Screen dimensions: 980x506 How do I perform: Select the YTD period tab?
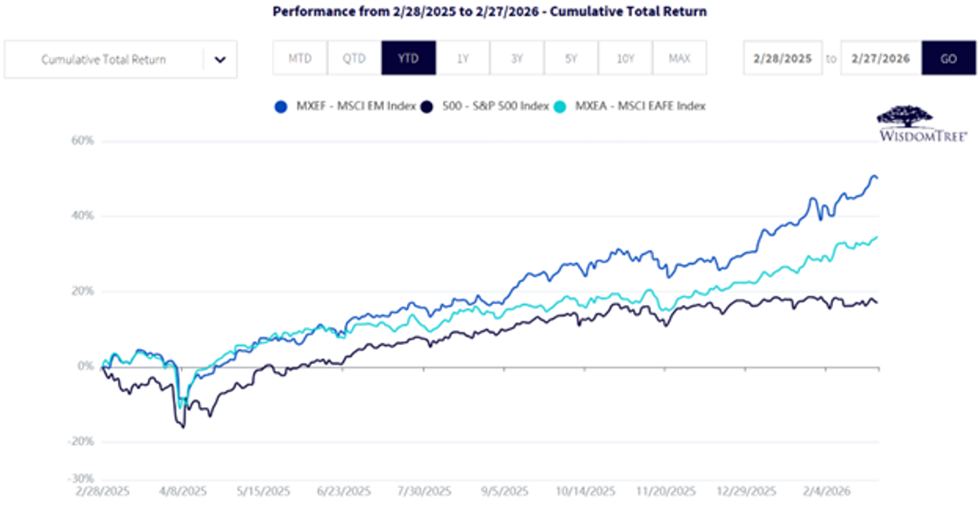[408, 59]
